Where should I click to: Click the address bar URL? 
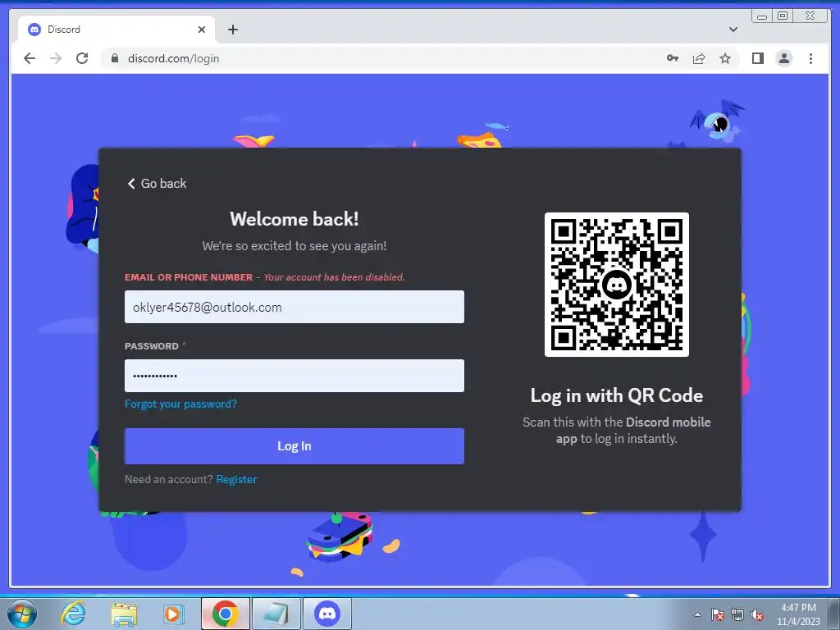[174, 58]
